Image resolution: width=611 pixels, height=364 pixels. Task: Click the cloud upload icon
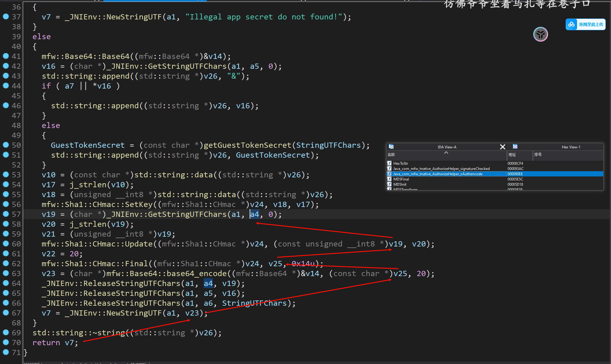(572, 24)
